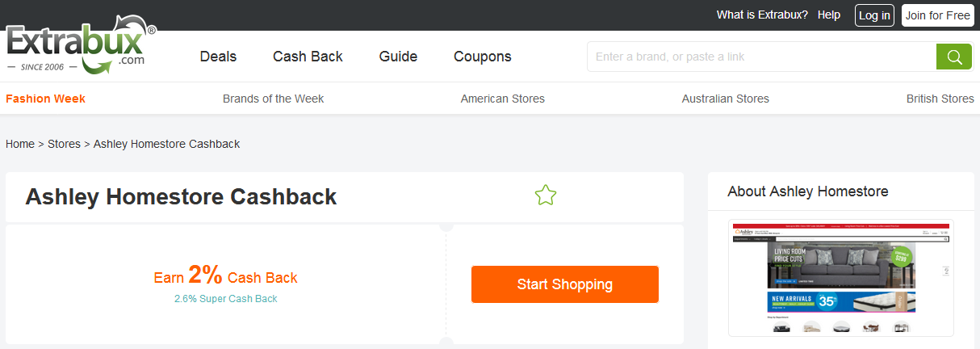Image resolution: width=980 pixels, height=349 pixels.
Task: View the Australian Stores tab
Action: [725, 99]
